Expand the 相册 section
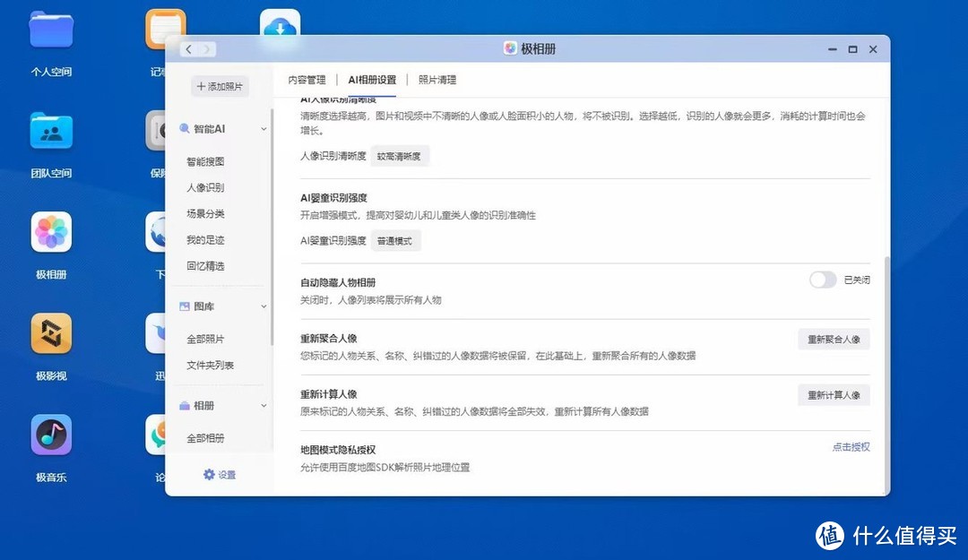968x560 pixels. pyautogui.click(x=263, y=405)
